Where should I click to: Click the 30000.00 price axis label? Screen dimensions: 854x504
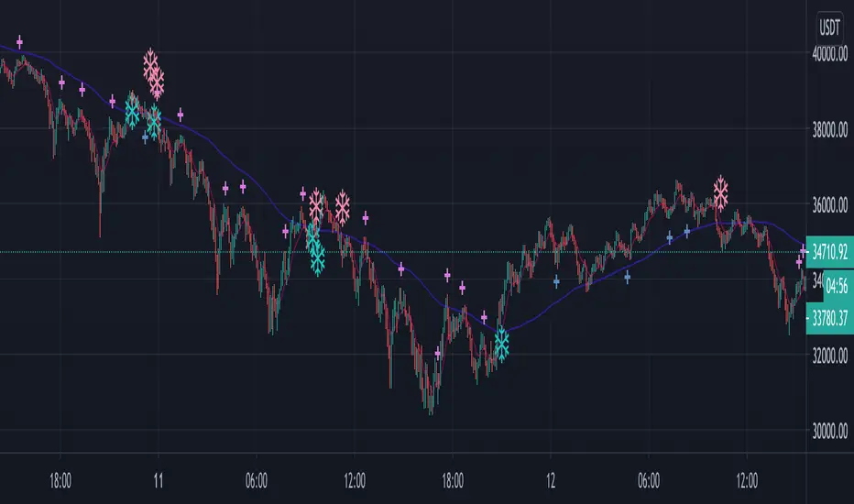point(829,432)
